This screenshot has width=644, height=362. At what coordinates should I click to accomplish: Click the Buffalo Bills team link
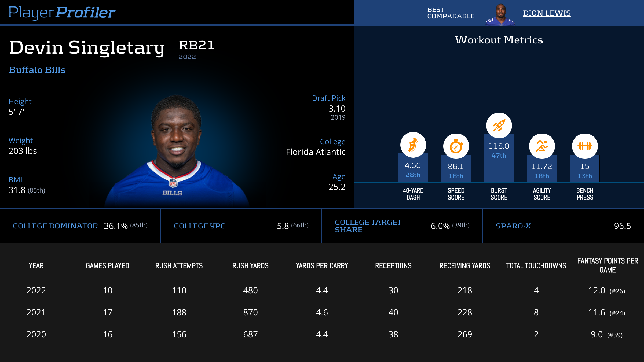point(37,70)
